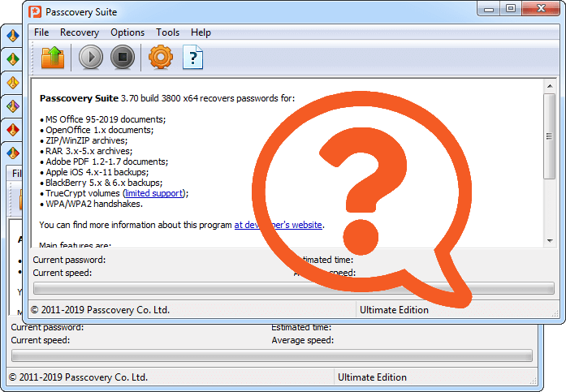
Task: Select yellow diamond icon of the background window
Action: pyautogui.click(x=13, y=83)
